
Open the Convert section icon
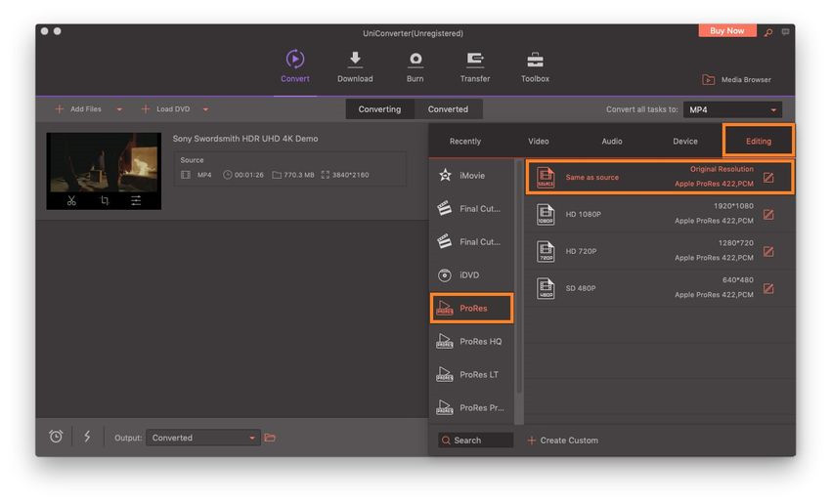[x=294, y=60]
